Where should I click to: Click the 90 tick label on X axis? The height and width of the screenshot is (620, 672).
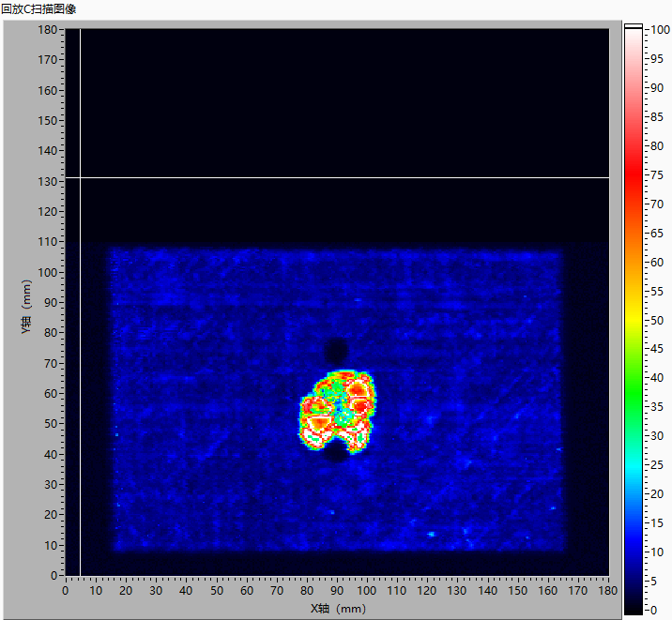pos(337,591)
